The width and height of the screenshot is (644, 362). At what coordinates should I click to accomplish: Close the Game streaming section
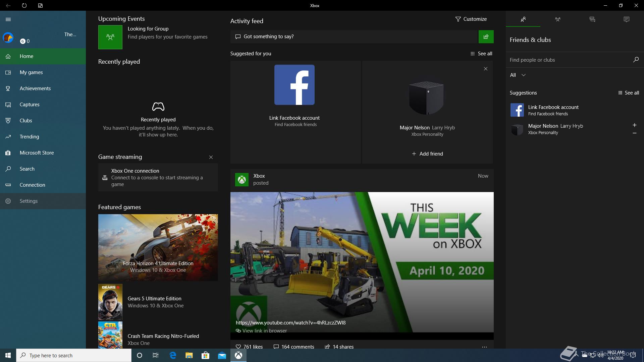[x=211, y=157]
